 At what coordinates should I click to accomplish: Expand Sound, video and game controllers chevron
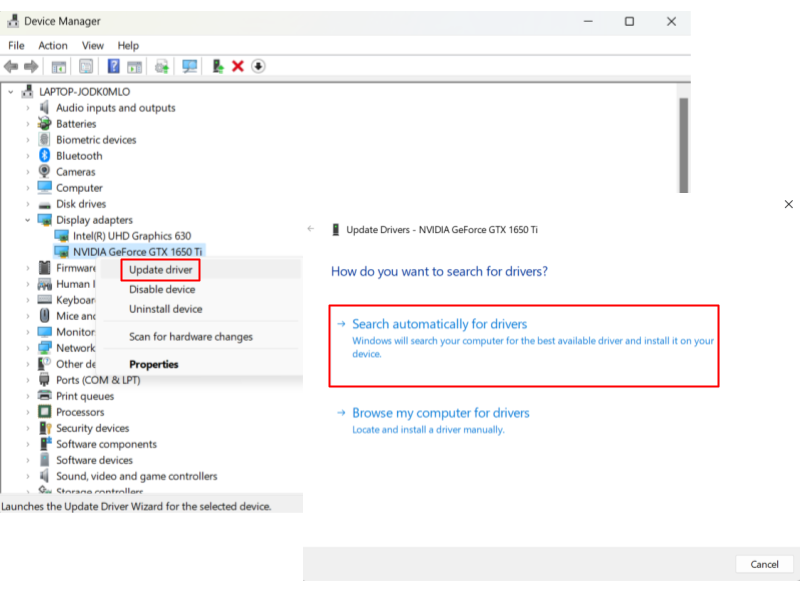click(28, 477)
